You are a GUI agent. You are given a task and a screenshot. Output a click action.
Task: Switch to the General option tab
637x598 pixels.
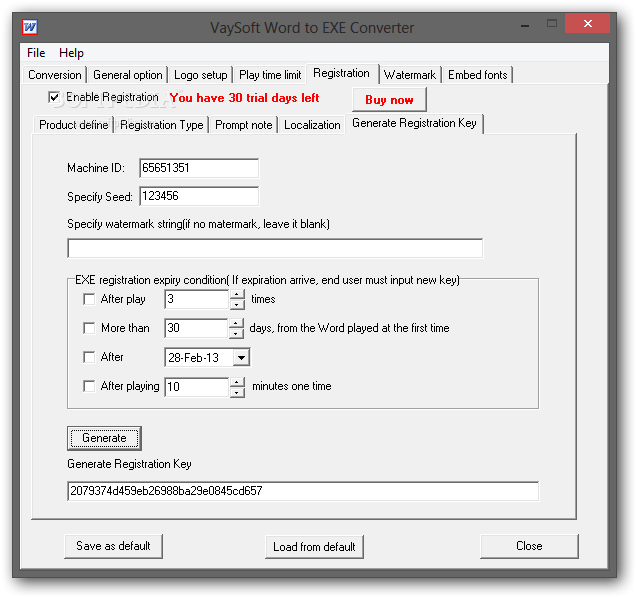pyautogui.click(x=128, y=75)
